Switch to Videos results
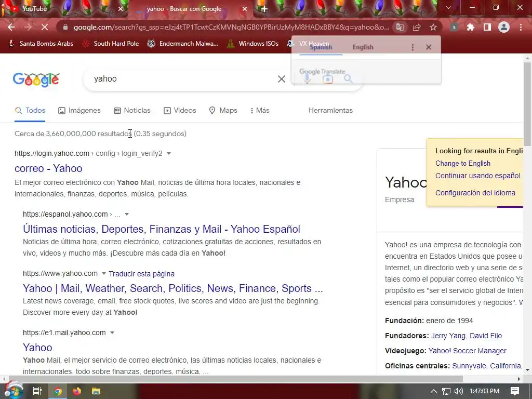Viewport: 532px width, 399px height. pyautogui.click(x=180, y=110)
